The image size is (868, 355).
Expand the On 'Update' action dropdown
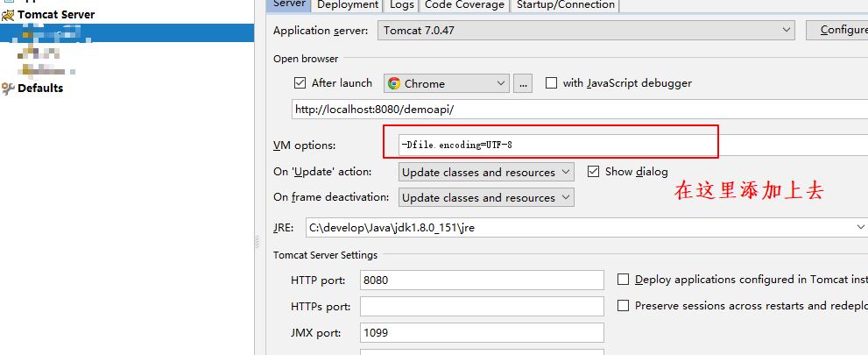click(486, 173)
